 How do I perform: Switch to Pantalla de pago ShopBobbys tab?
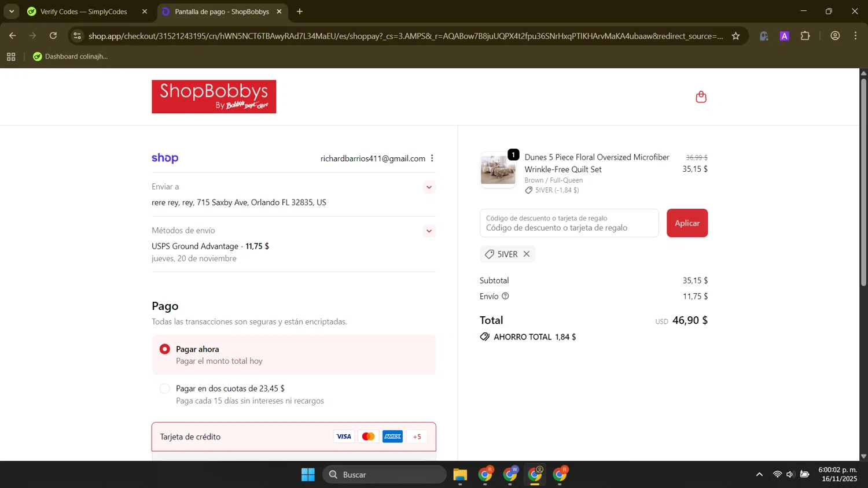pos(222,12)
